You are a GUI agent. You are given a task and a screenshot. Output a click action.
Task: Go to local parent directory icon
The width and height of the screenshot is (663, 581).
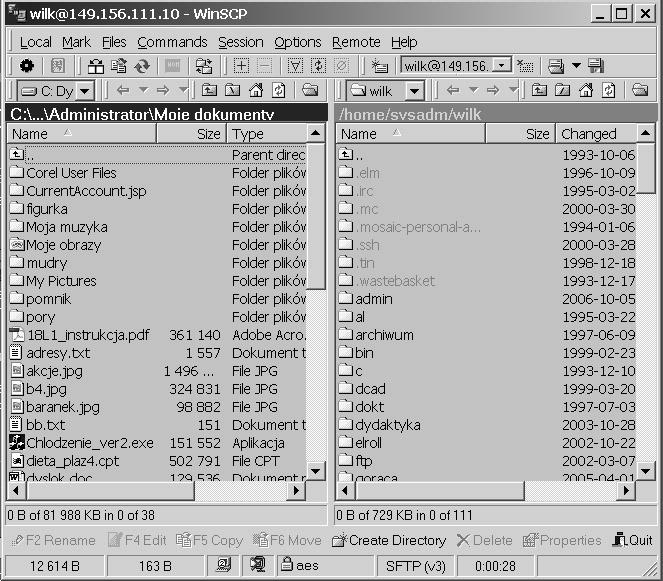pyautogui.click(x=209, y=90)
